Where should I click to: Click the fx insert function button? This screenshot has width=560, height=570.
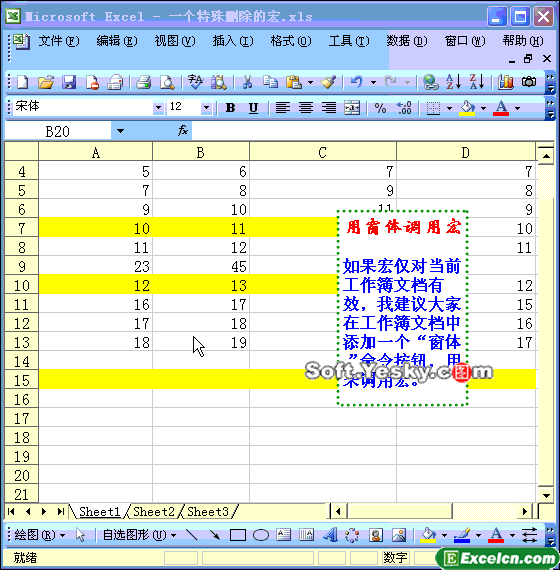[x=183, y=131]
